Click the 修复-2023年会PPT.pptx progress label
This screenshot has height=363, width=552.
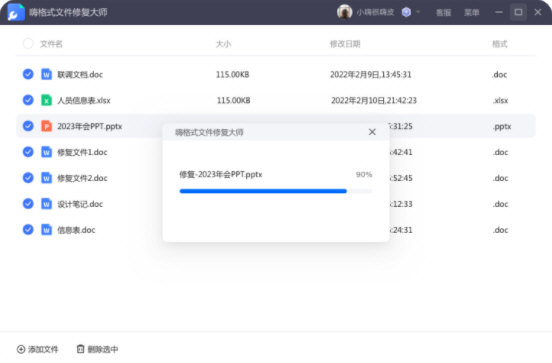(221, 174)
